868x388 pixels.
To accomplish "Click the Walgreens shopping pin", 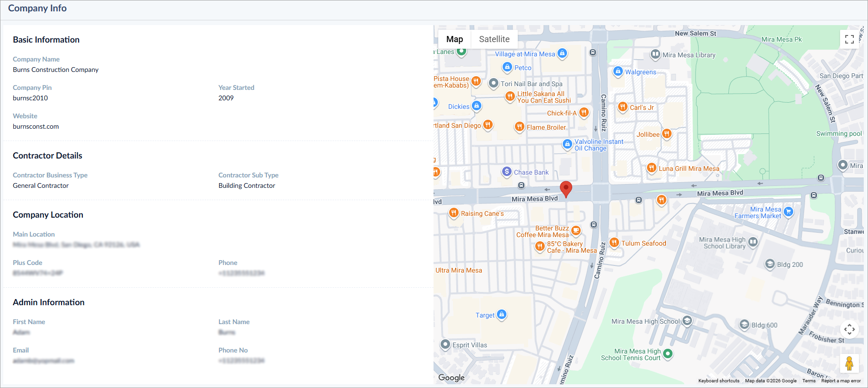I will (x=618, y=71).
